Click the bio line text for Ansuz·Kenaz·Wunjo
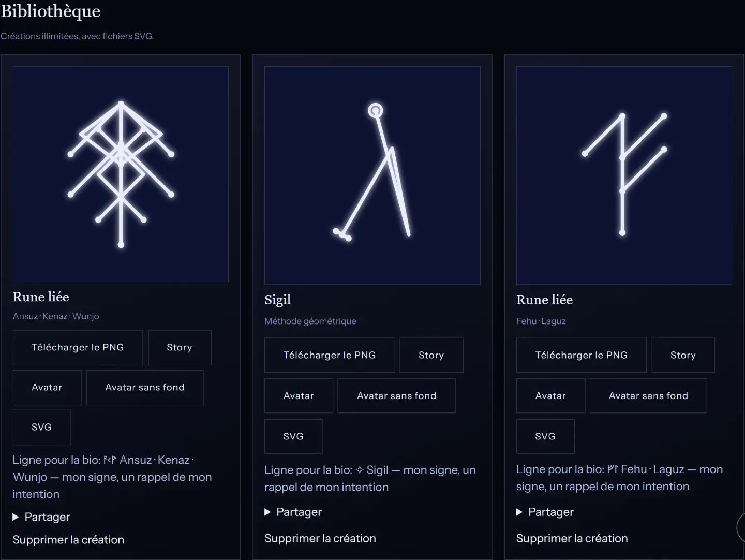Image resolution: width=745 pixels, height=560 pixels. (112, 477)
